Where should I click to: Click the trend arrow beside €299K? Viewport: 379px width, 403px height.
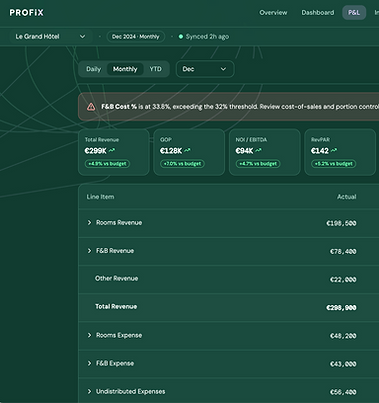[112, 151]
